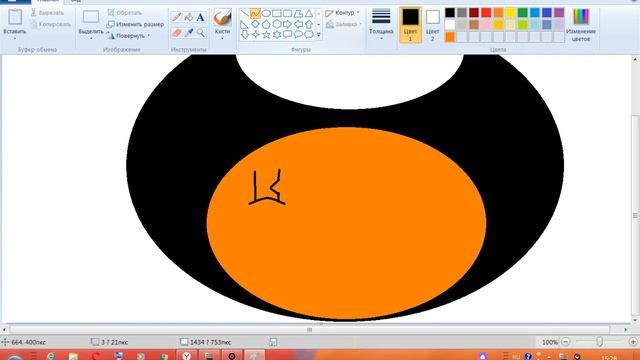
Task: Open the Выделить dropdown arrow
Action: (91, 38)
